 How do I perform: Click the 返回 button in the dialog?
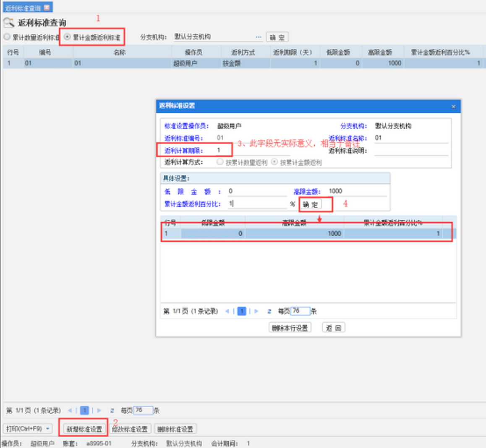pyautogui.click(x=334, y=328)
